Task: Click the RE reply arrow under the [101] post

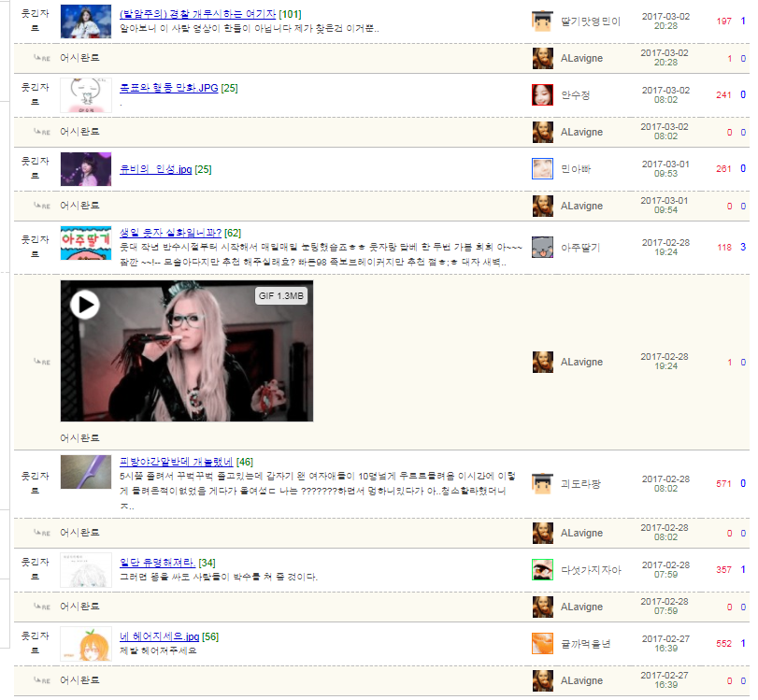Action: pyautogui.click(x=42, y=58)
